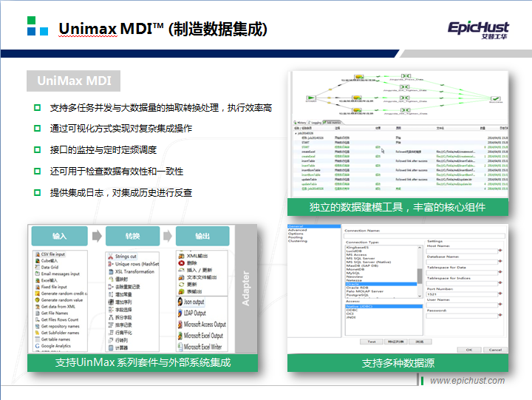
Task: Click the Microsoft Excel Writer icon
Action: click(x=180, y=347)
